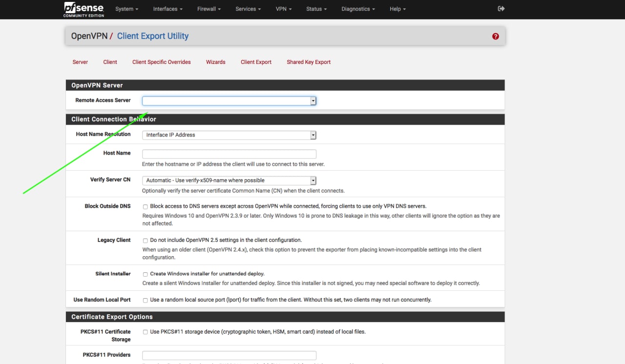Viewport: 625px width, 364px height.
Task: Click the Silent Installer label
Action: [113, 274]
